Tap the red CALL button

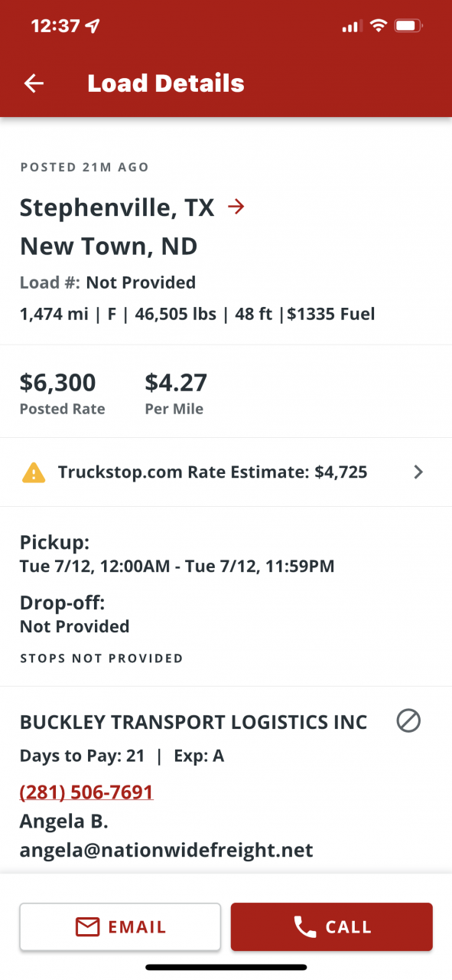point(332,927)
